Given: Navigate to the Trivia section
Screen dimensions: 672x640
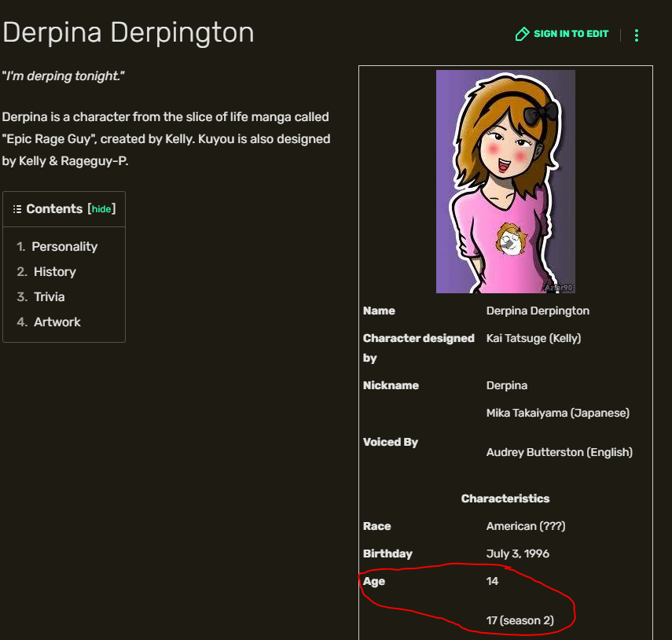Looking at the screenshot, I should click(49, 297).
